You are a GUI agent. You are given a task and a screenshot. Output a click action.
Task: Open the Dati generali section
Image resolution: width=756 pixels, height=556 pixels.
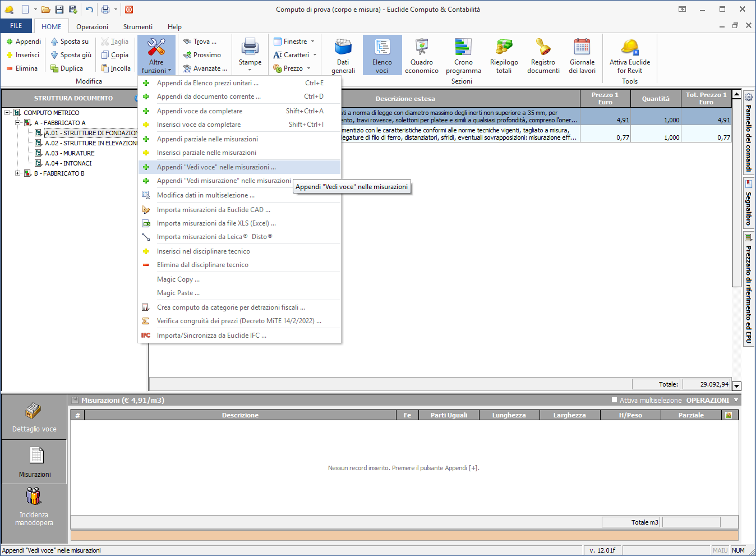(x=343, y=56)
